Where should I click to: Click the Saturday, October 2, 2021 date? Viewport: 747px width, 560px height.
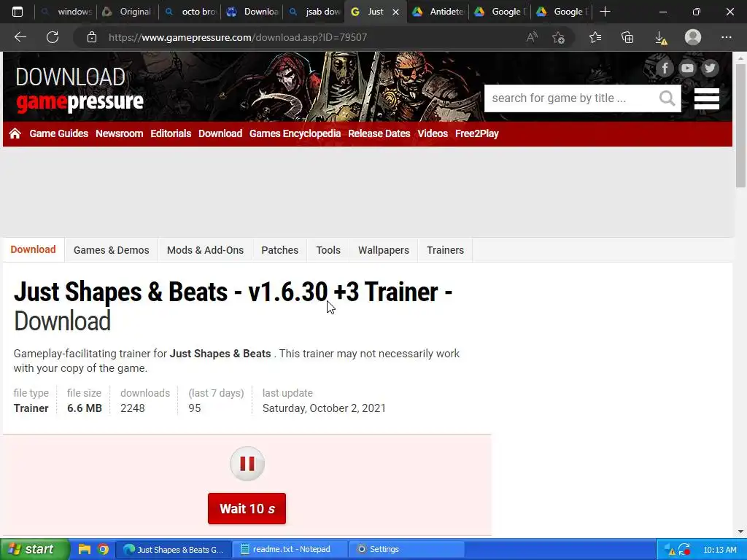(x=324, y=408)
